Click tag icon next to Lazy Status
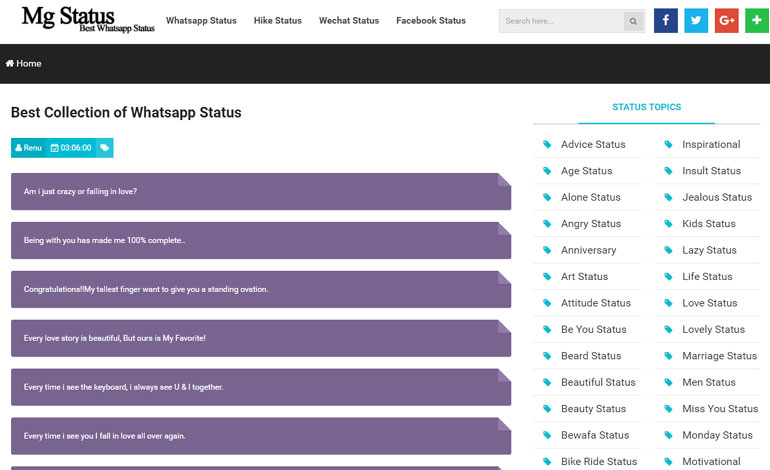The image size is (770, 470). click(668, 250)
